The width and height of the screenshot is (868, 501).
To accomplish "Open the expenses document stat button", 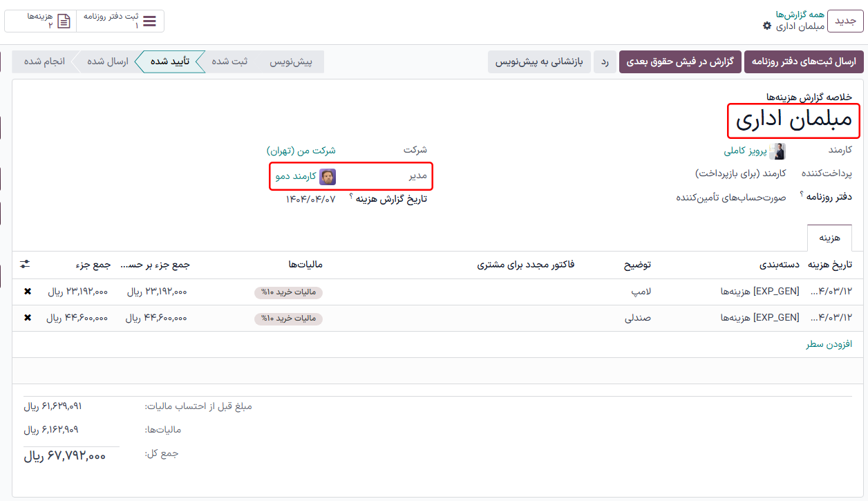I will pos(64,21).
